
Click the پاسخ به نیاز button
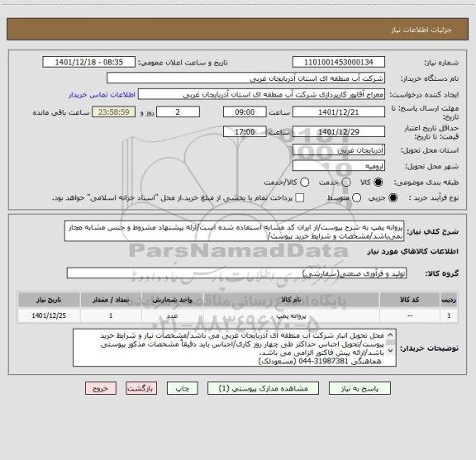tap(359, 388)
